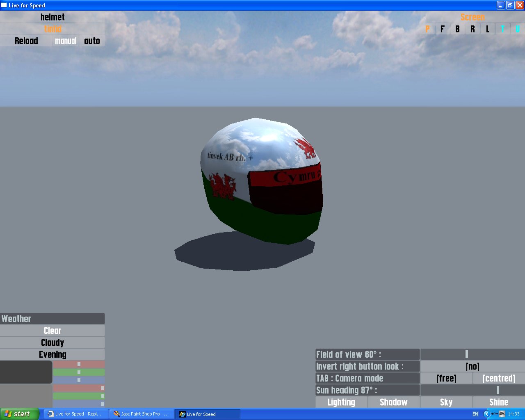The image size is (525, 420).
Task: Switch reload mode to manual
Action: (x=66, y=41)
